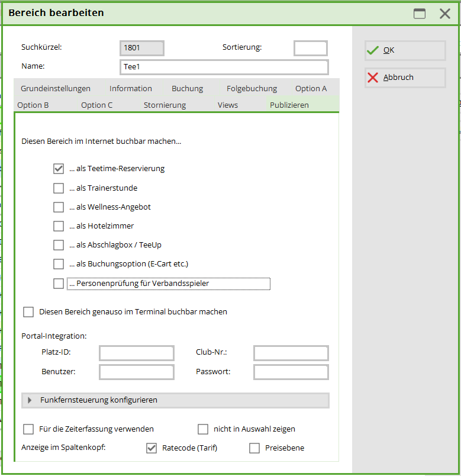Viewport: 461px width, 476px height.
Task: Close the Bereich bearbeiten dialog
Action: pyautogui.click(x=445, y=14)
